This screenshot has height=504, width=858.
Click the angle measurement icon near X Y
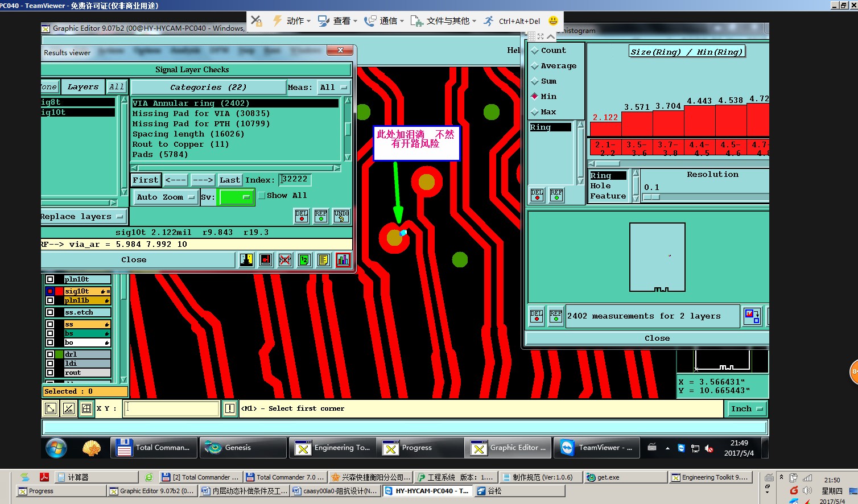69,408
